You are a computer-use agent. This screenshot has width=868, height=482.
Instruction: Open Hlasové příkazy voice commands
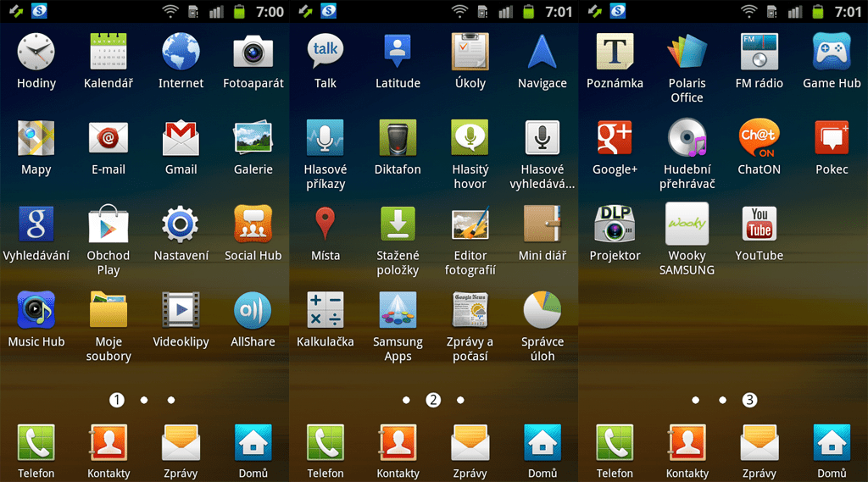coord(325,138)
